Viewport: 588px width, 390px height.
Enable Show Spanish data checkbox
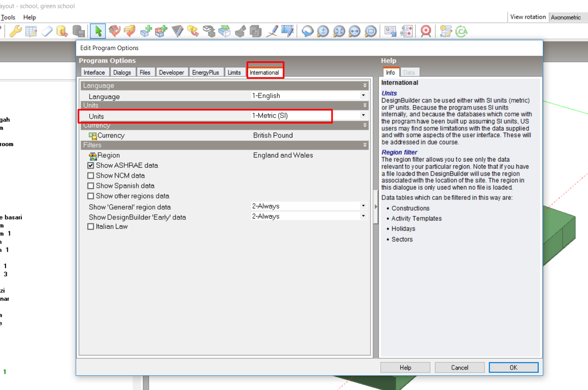point(91,186)
